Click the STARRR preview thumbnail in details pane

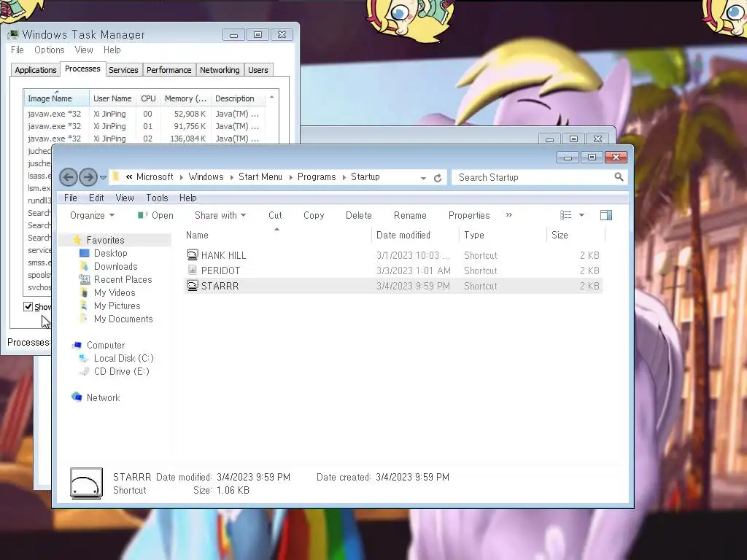[x=86, y=483]
